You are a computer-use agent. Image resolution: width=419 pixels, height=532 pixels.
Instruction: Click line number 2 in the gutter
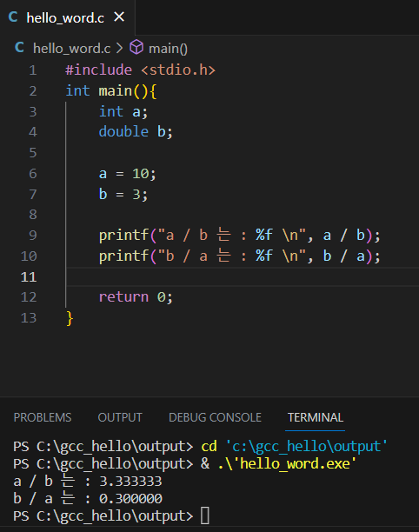[32, 91]
